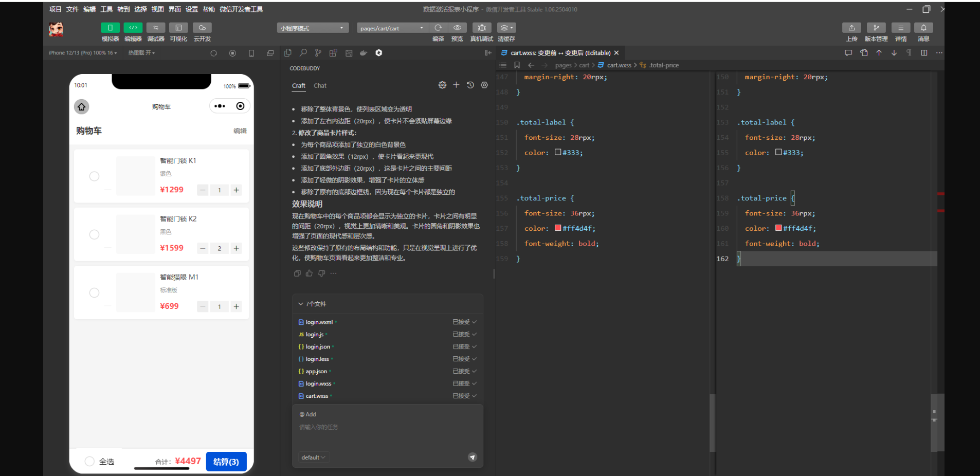Start a new CodeBuddy chat with plus icon
Screen dimensions: 980x476
pyautogui.click(x=456, y=85)
